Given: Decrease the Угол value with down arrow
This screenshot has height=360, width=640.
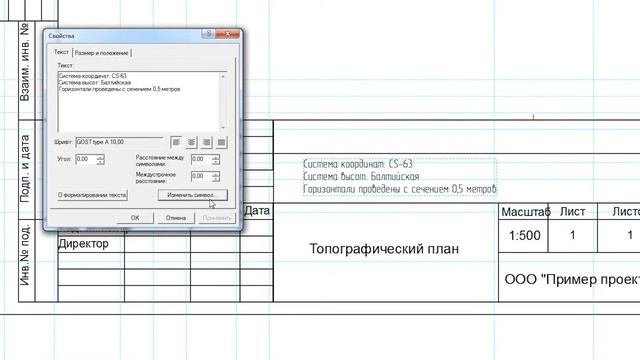Looking at the screenshot, I should 101,162.
